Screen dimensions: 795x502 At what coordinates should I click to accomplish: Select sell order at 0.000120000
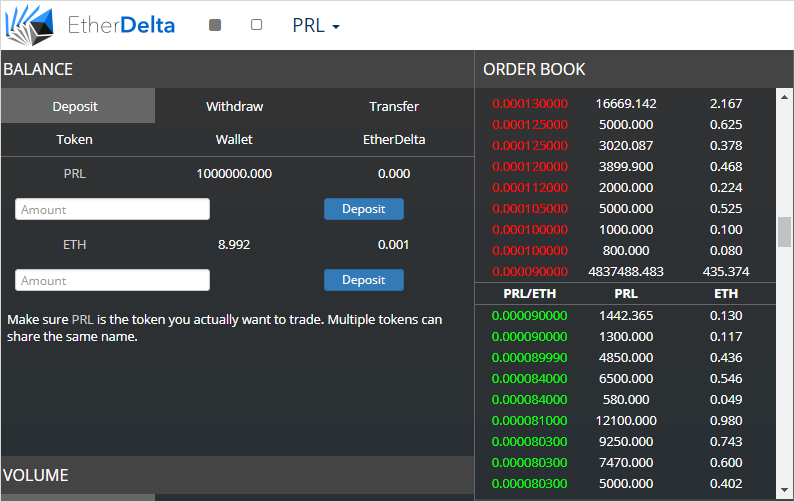625,166
